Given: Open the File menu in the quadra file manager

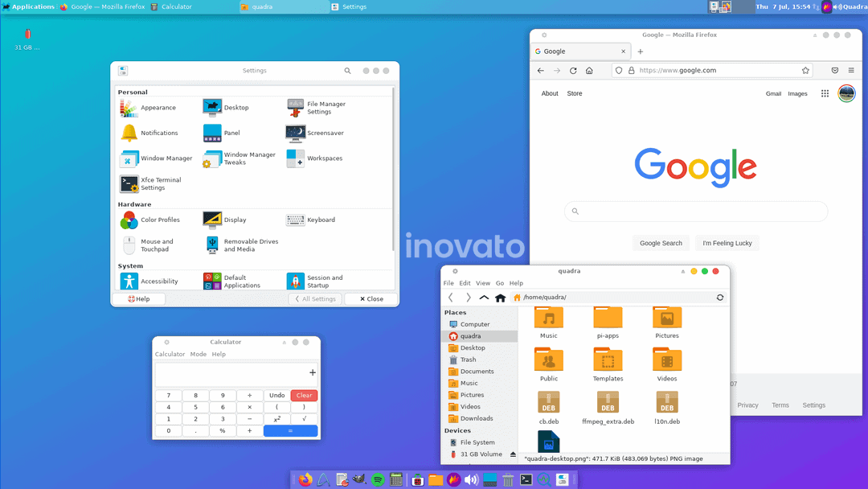Looking at the screenshot, I should click(448, 283).
